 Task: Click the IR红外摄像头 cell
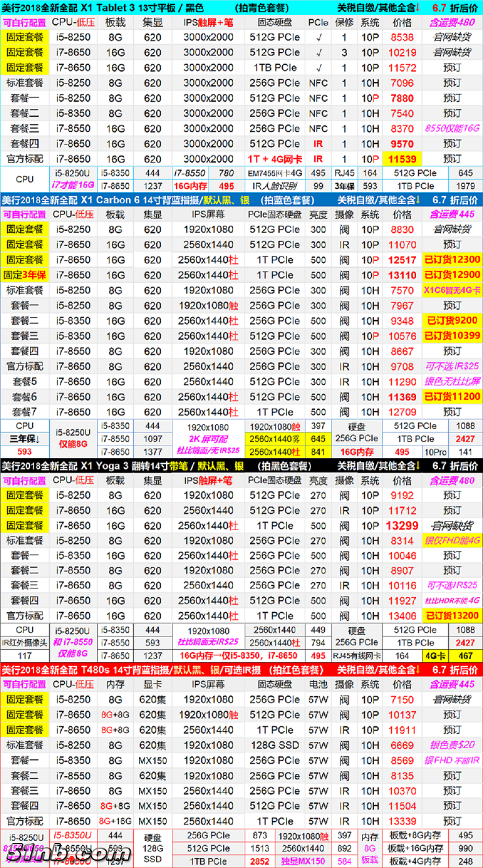24,642
